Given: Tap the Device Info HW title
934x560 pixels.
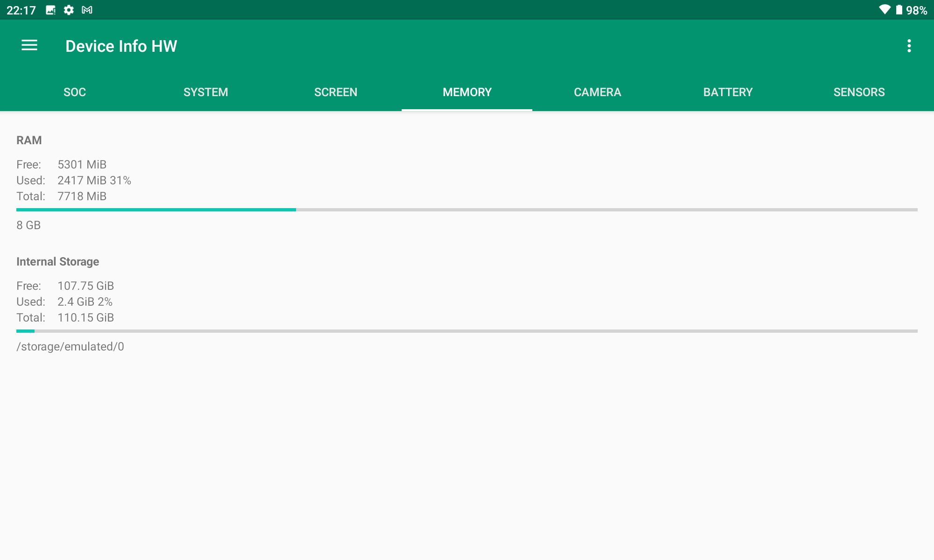Looking at the screenshot, I should point(121,46).
